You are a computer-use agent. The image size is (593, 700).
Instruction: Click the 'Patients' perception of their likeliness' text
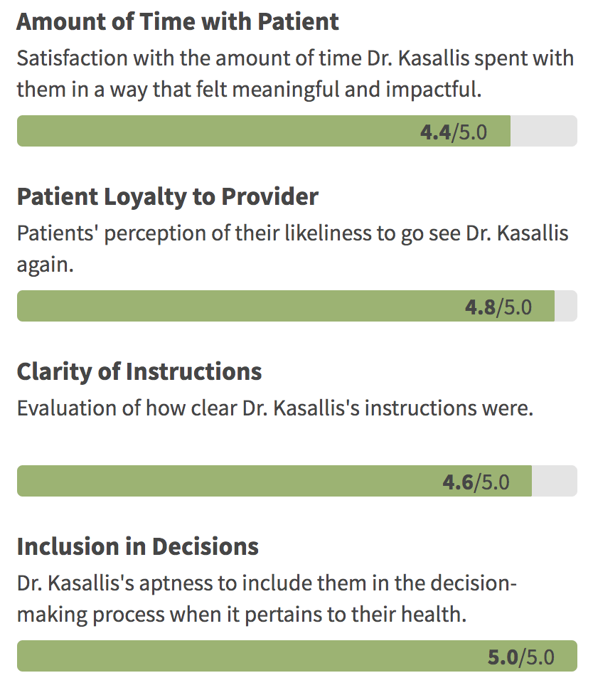click(292, 233)
